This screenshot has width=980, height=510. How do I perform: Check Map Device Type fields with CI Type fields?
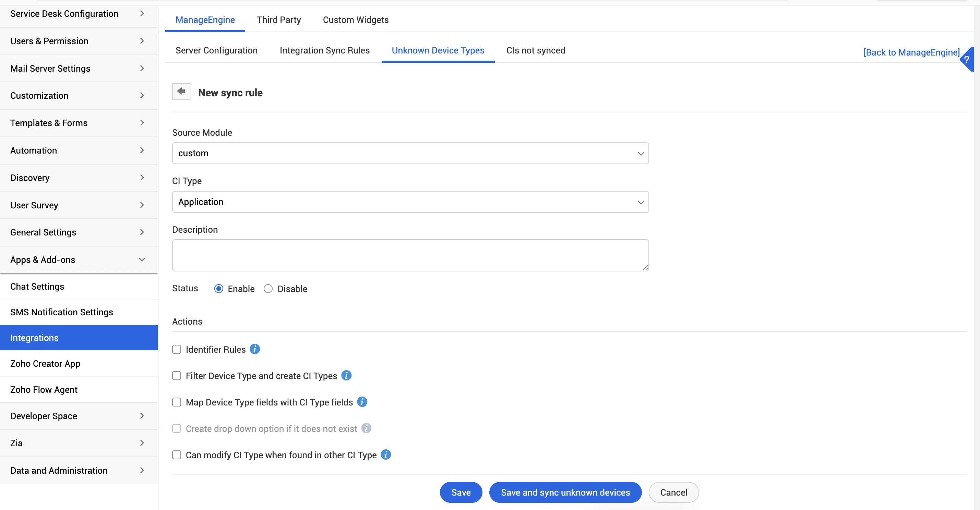pyautogui.click(x=177, y=402)
